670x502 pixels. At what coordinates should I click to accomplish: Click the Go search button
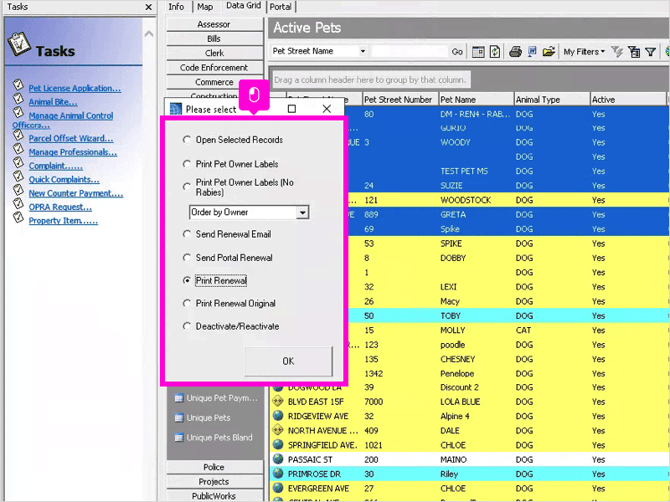(x=457, y=52)
